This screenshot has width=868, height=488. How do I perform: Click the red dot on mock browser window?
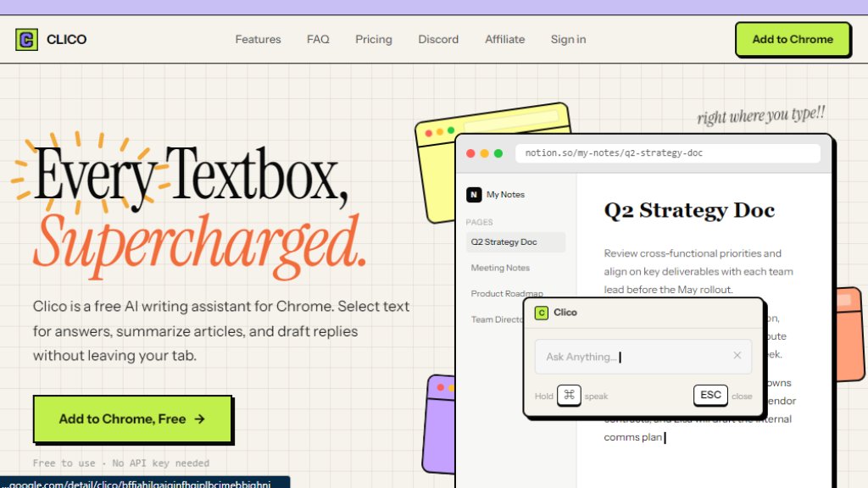click(x=470, y=153)
